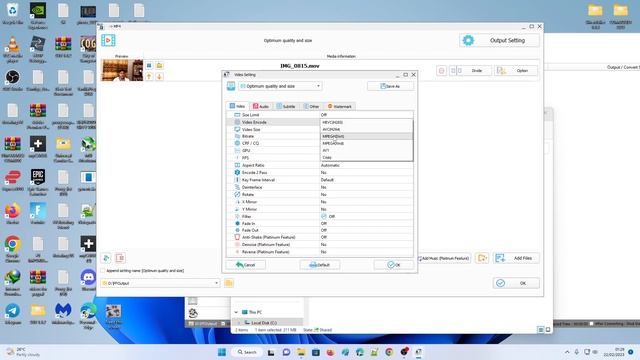Screen dimensions: 640x360
Task: Select MPEG4(Xvid) from the encoder list
Action: coord(367,143)
